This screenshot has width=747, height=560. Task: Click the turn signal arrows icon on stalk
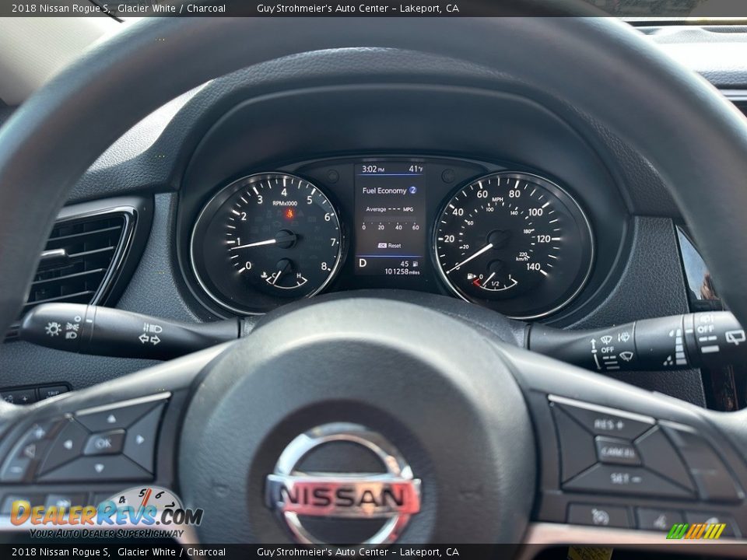point(149,339)
